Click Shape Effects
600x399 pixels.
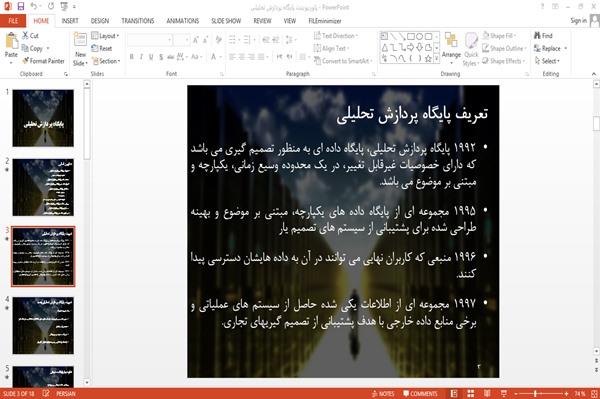(504, 61)
